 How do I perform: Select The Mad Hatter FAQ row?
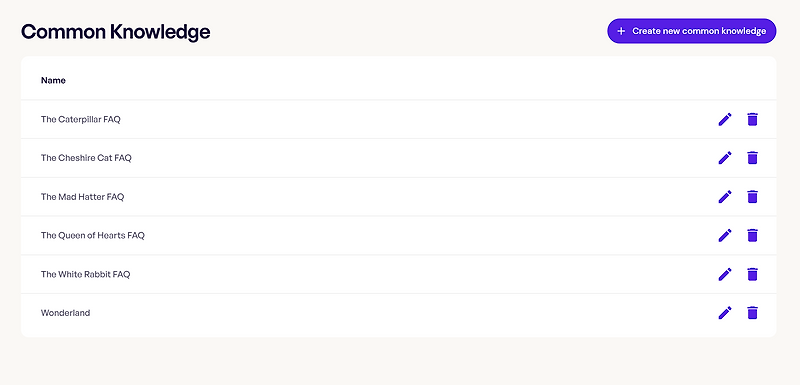pos(398,197)
